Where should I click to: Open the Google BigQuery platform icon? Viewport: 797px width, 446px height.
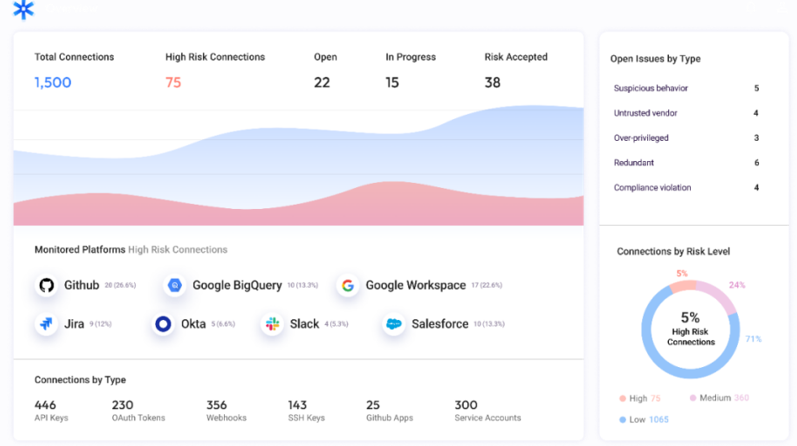click(x=175, y=286)
